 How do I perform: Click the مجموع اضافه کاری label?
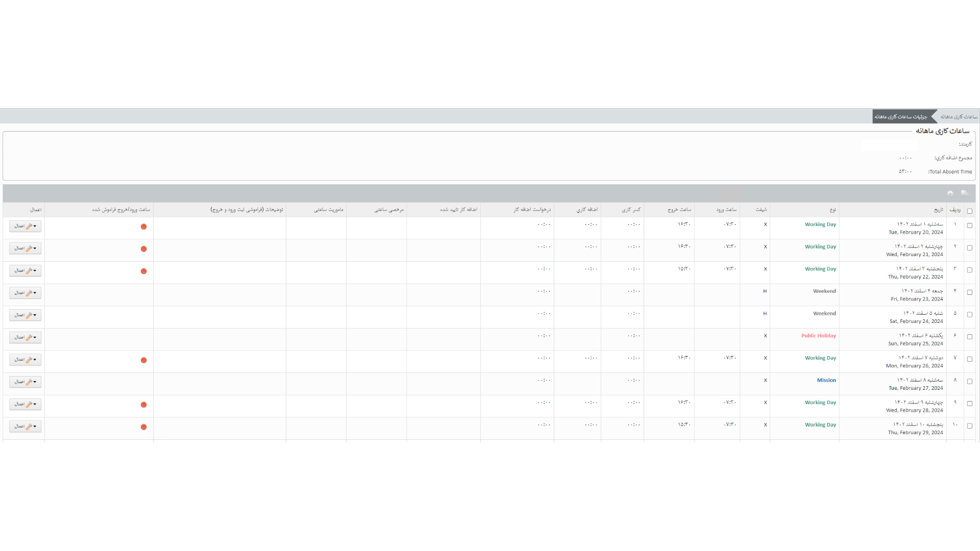pos(953,158)
